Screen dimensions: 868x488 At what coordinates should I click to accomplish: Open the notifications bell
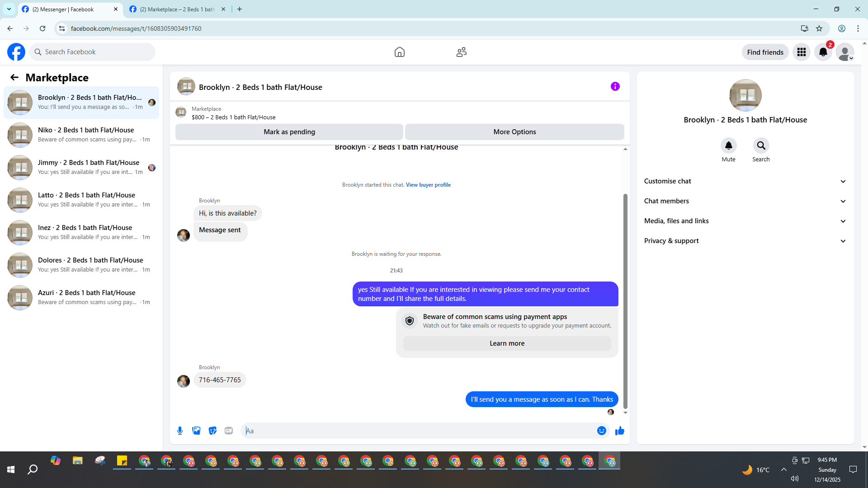click(823, 52)
